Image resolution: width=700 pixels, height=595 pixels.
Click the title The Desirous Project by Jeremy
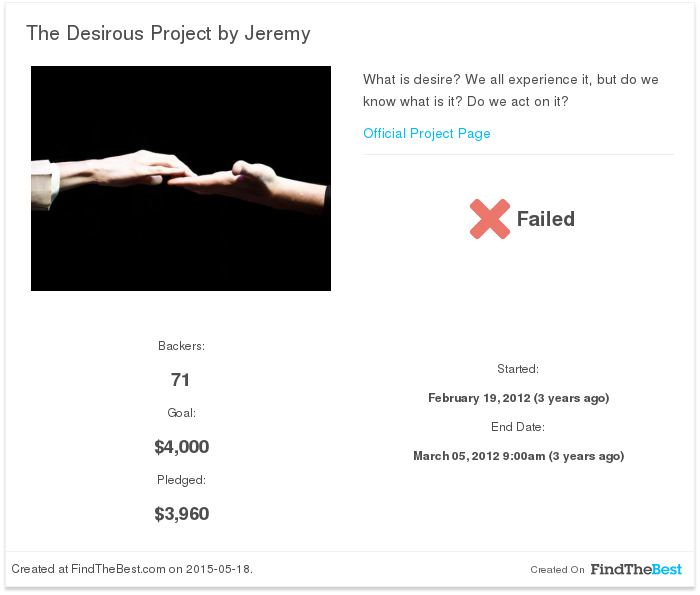(x=168, y=33)
